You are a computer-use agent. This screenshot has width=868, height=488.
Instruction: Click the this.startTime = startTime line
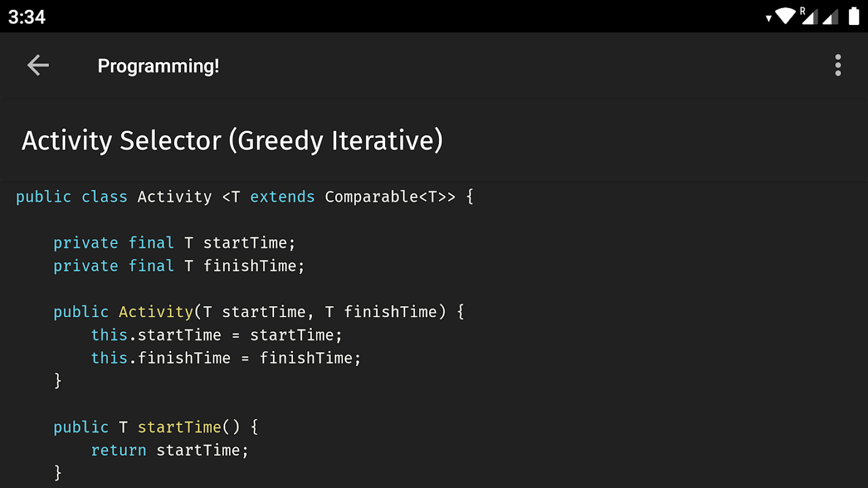coord(217,335)
